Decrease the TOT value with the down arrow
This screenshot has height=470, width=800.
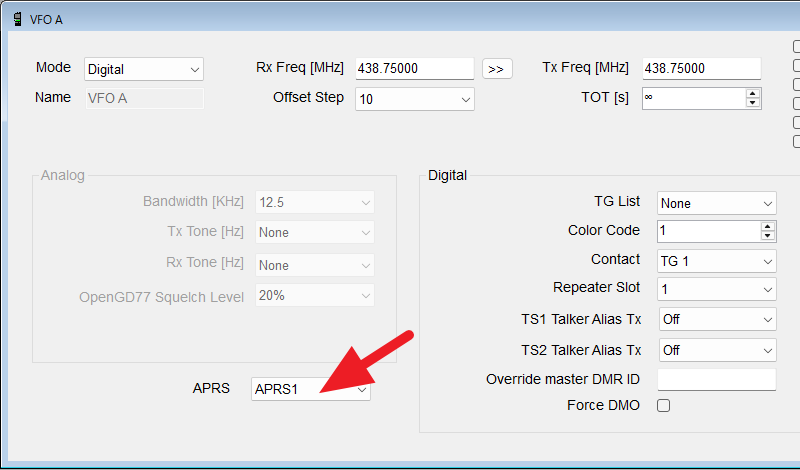click(x=753, y=103)
